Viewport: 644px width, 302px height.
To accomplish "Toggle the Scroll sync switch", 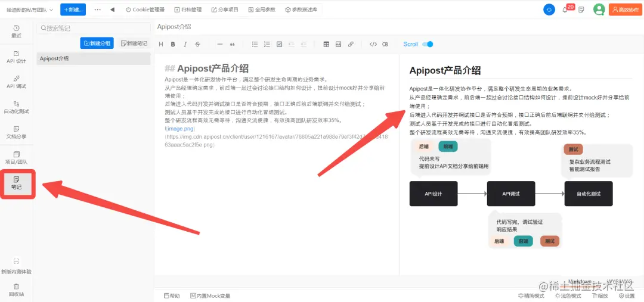I will pos(428,44).
